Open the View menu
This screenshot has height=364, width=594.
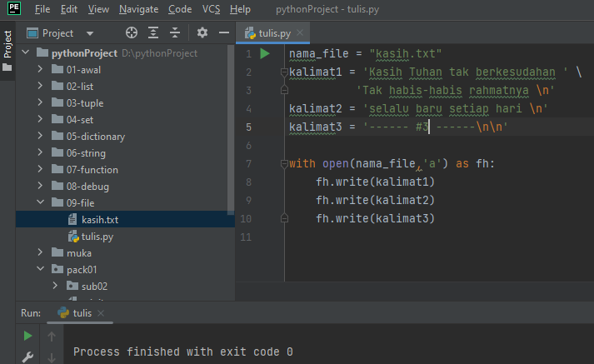tap(98, 9)
